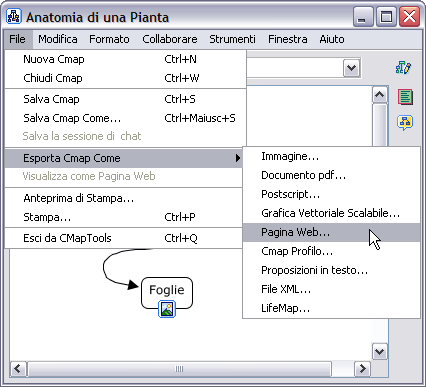426x387 pixels.
Task: Open the Collaborare menu
Action: click(x=170, y=39)
